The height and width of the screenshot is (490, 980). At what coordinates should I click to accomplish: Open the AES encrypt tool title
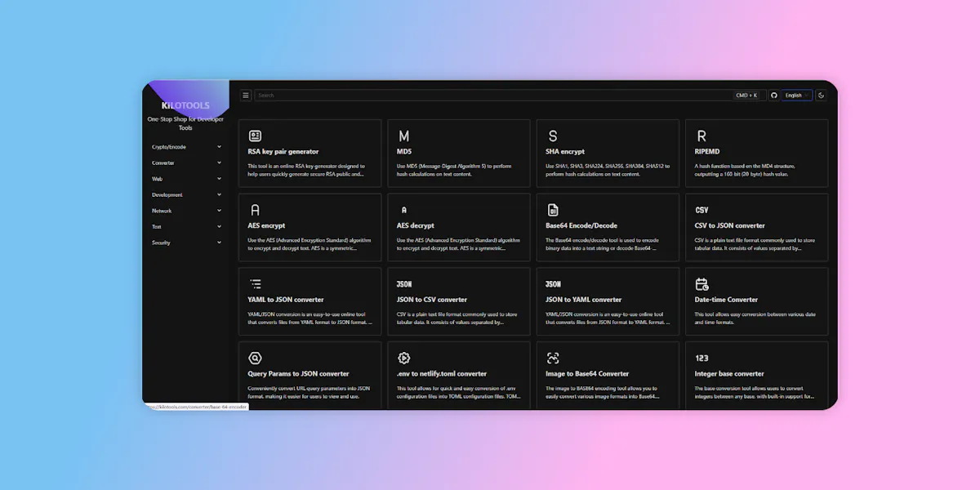pos(266,225)
